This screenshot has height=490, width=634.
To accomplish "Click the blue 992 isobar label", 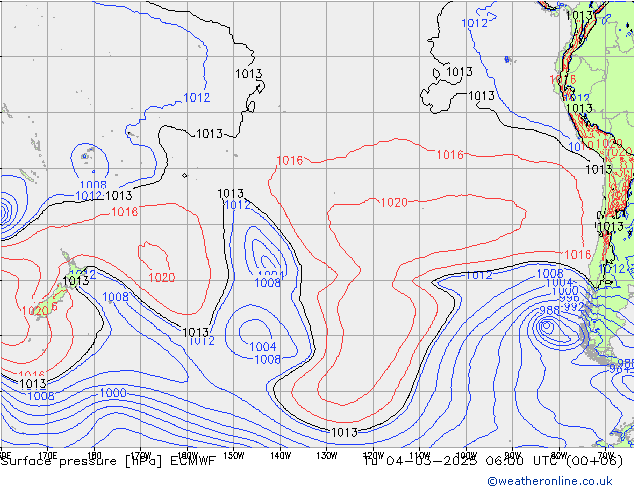I will [x=574, y=306].
